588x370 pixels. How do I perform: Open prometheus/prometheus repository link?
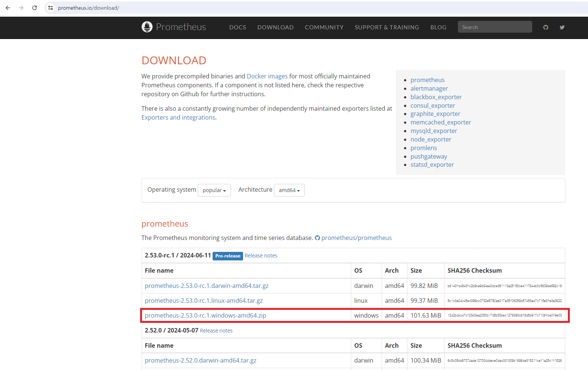click(x=356, y=238)
